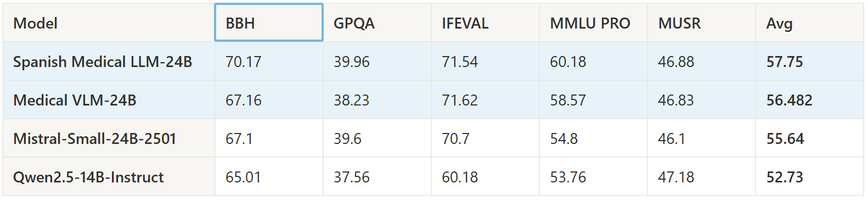868x200 pixels.
Task: Select the 71.62 IFEVAL score cell
Action: 485,100
